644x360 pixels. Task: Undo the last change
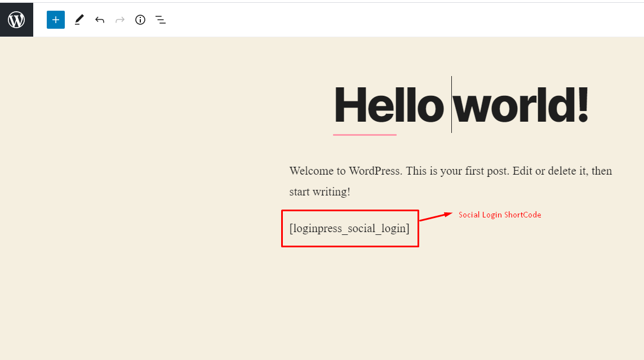(x=100, y=20)
